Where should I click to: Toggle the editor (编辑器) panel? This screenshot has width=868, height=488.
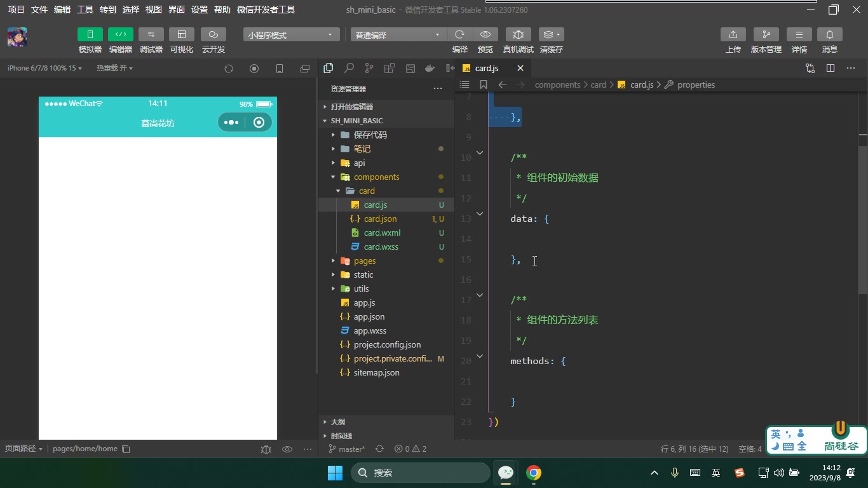tap(121, 34)
